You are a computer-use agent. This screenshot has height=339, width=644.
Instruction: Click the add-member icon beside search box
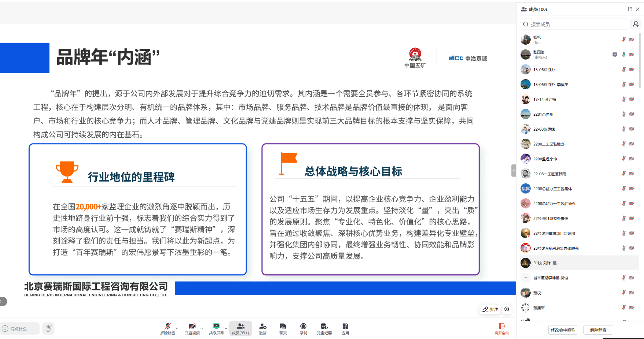pyautogui.click(x=636, y=24)
